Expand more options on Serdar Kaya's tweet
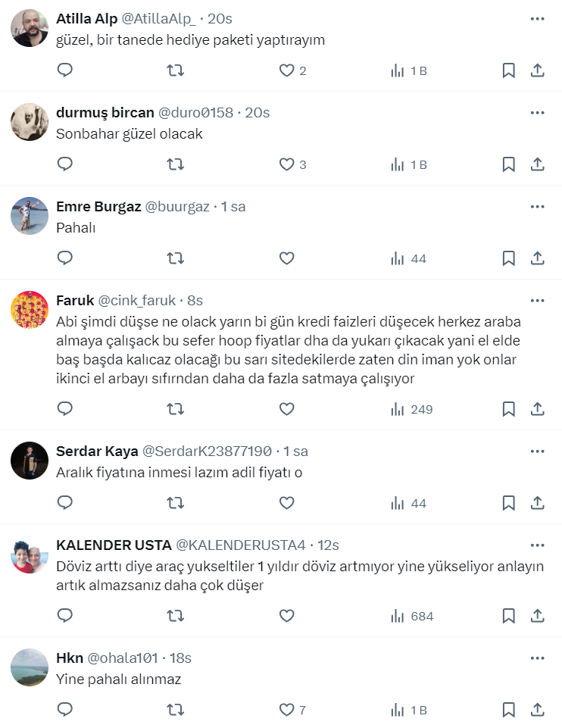The height and width of the screenshot is (728, 562). [x=537, y=451]
